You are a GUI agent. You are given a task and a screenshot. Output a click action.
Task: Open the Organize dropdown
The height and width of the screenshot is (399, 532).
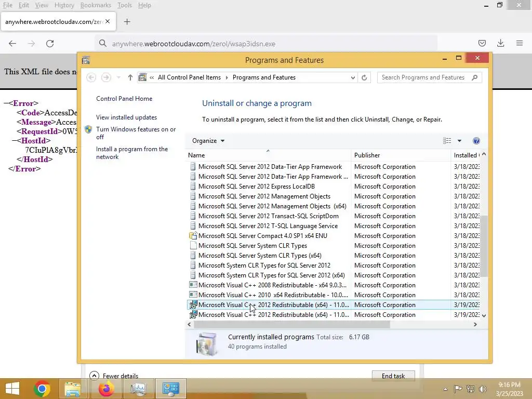208,141
